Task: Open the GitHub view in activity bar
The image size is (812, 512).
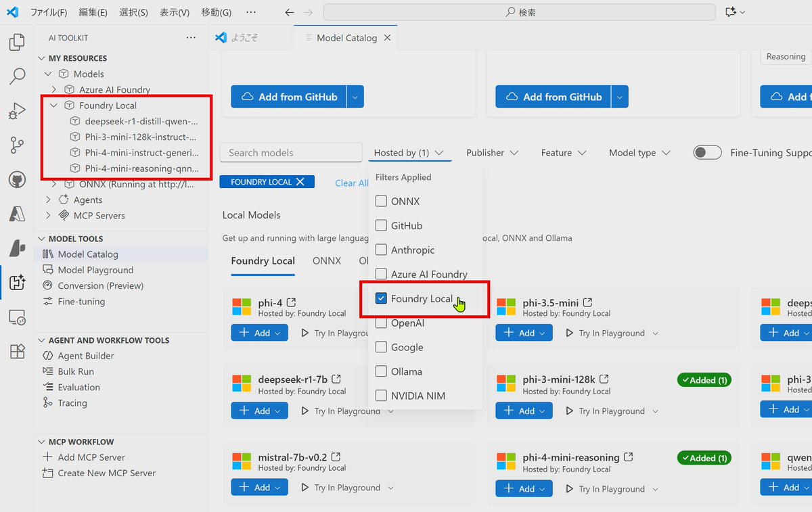Action: tap(17, 179)
